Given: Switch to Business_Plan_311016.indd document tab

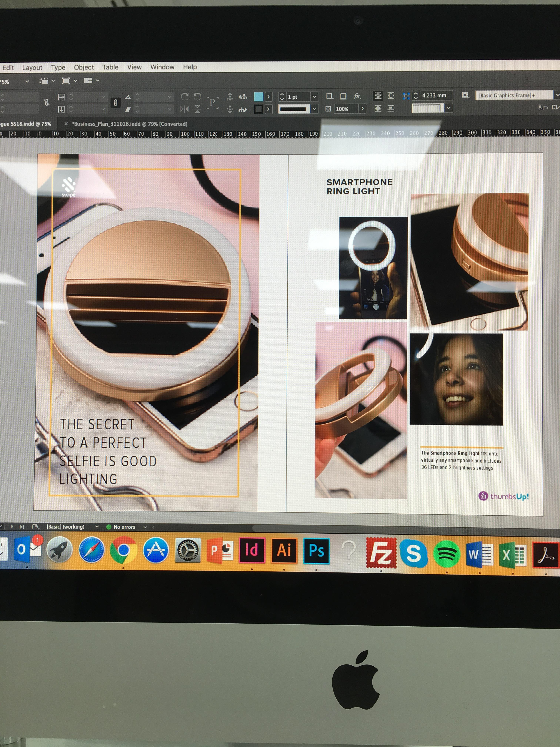Looking at the screenshot, I should pyautogui.click(x=130, y=124).
